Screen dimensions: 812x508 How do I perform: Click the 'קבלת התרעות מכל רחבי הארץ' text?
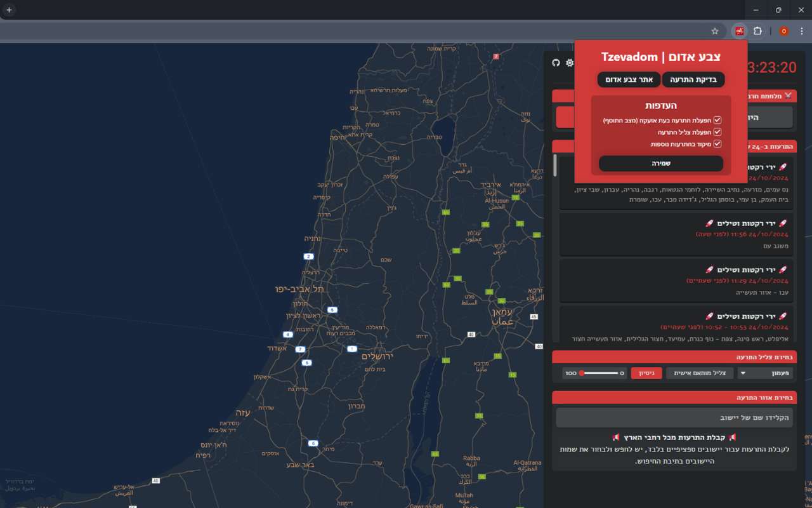pos(674,438)
